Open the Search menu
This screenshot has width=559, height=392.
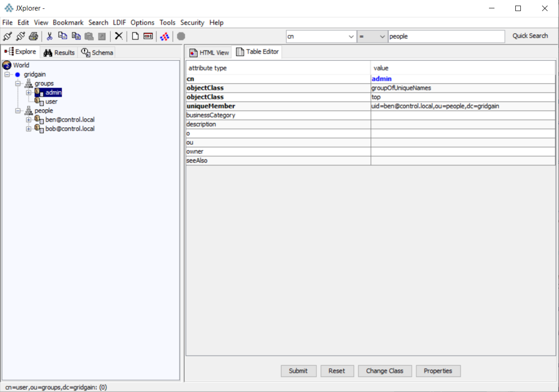pyautogui.click(x=98, y=23)
